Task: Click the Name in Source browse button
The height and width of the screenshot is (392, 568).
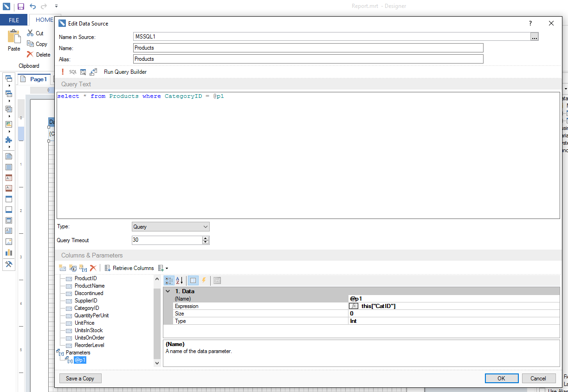Action: coord(534,37)
